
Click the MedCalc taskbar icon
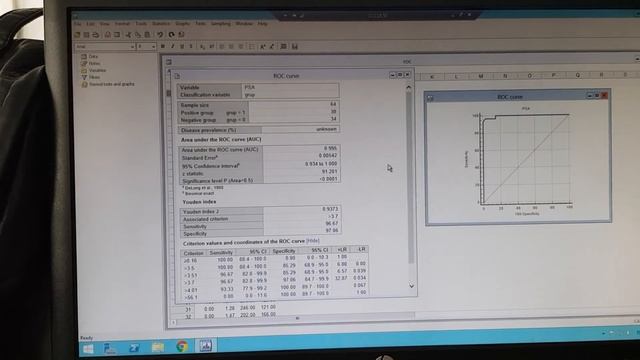(x=205, y=346)
